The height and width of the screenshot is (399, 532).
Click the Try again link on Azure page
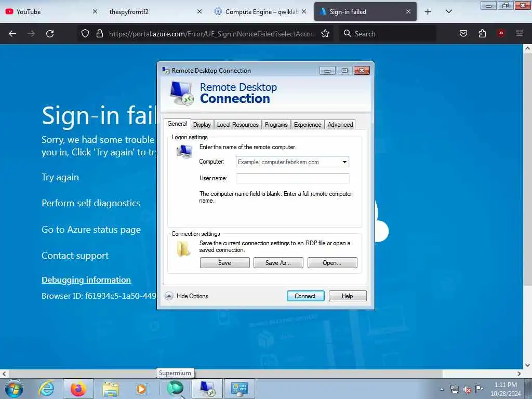click(x=60, y=177)
